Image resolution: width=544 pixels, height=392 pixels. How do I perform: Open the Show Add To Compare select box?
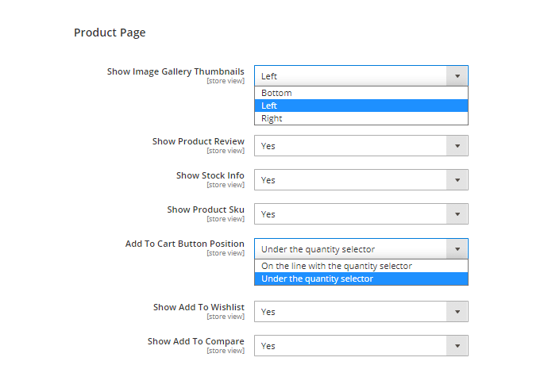(x=349, y=346)
